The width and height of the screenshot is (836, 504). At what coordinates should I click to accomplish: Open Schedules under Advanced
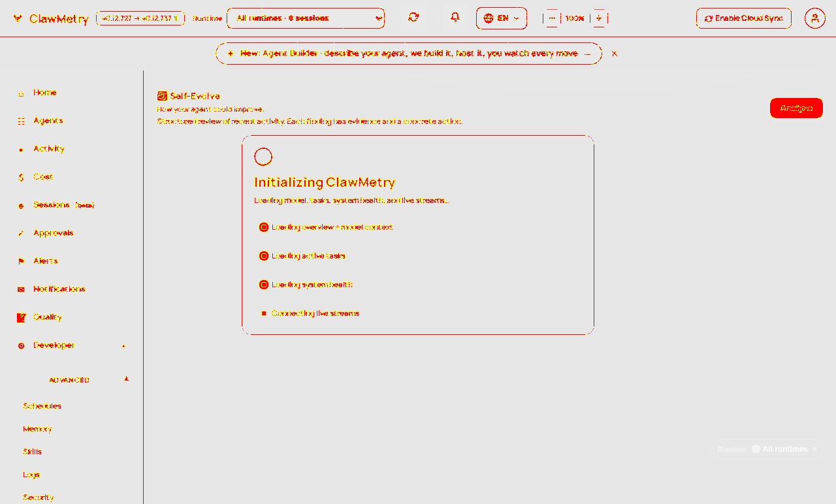pos(42,406)
